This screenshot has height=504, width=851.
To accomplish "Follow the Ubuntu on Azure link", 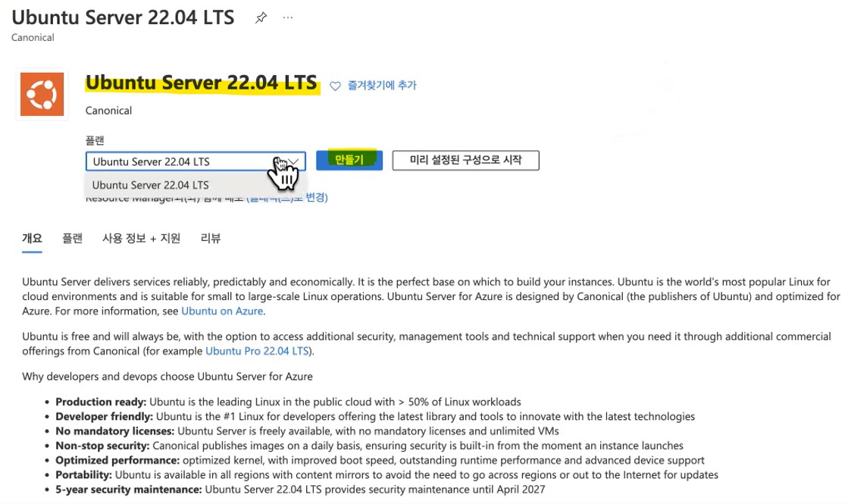I will pos(222,311).
